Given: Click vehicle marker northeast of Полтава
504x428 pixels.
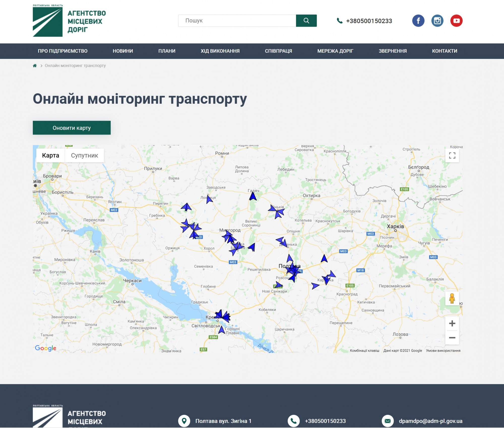Looking at the screenshot, I should click(324, 259).
